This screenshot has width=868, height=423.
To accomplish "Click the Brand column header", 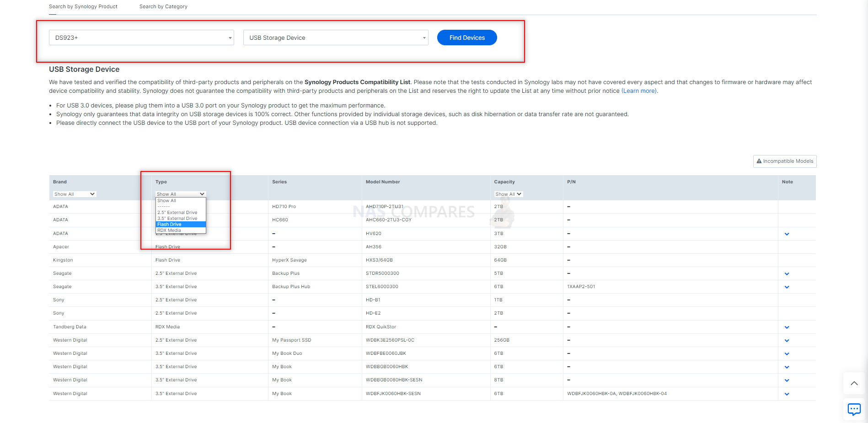I will 60,182.
